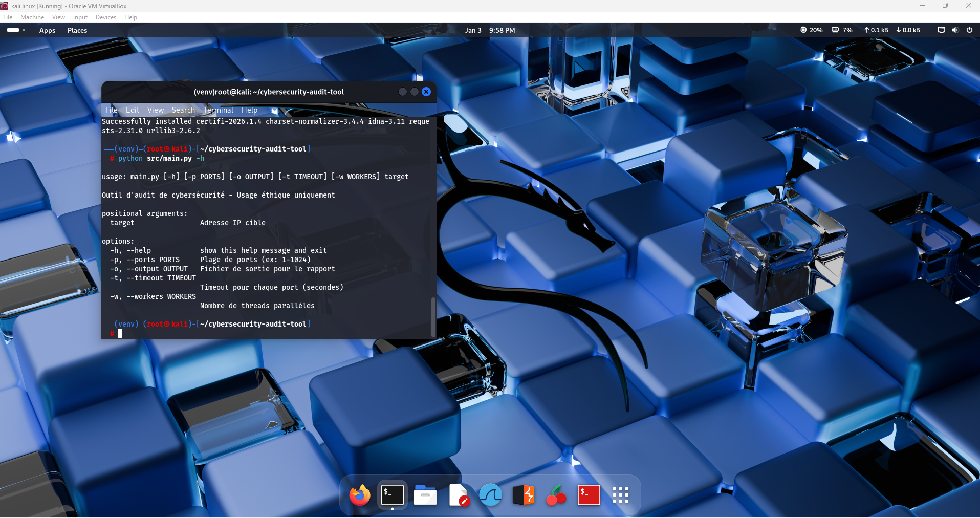
Task: Open the Apps menu in the top panel
Action: 47,30
